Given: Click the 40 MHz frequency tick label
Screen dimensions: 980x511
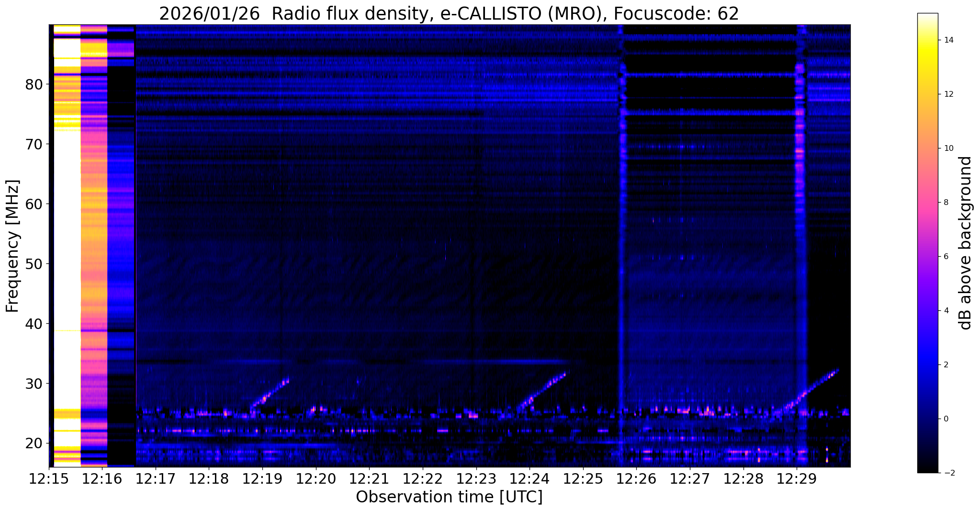Looking at the screenshot, I should 34,324.
